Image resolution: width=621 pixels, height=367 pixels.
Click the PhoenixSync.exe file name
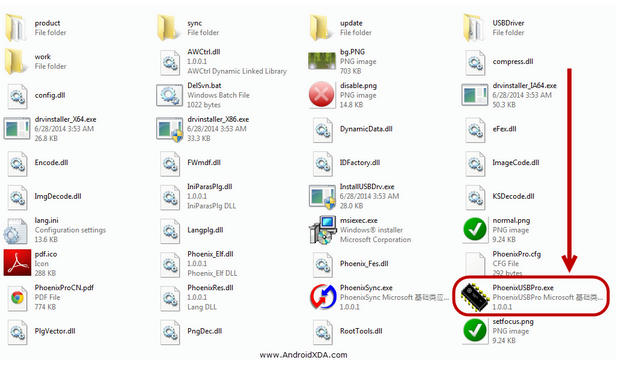pos(366,288)
